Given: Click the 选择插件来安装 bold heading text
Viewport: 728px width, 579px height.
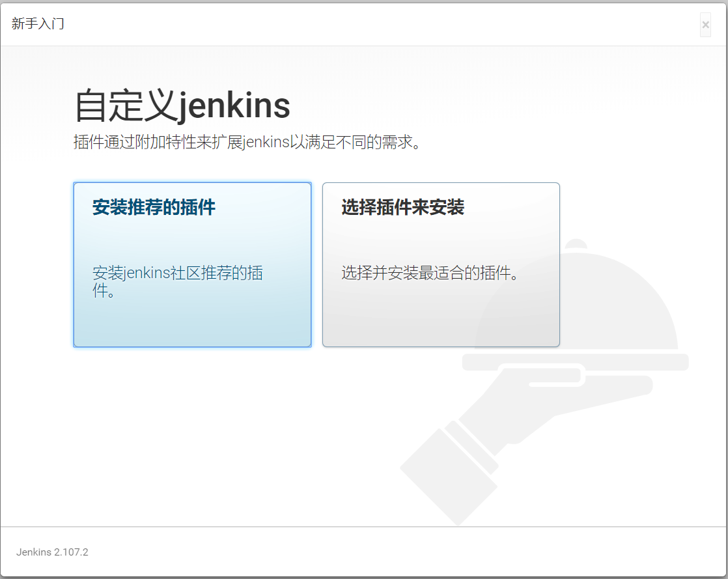Looking at the screenshot, I should [402, 208].
